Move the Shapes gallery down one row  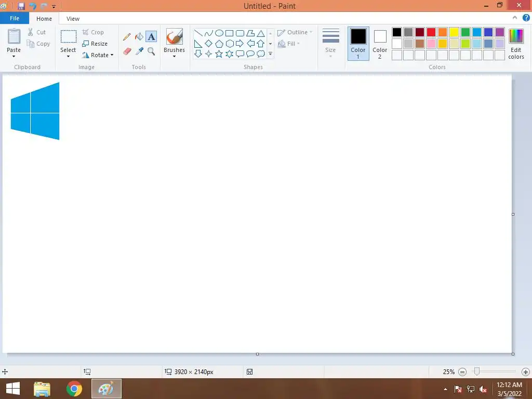point(270,44)
